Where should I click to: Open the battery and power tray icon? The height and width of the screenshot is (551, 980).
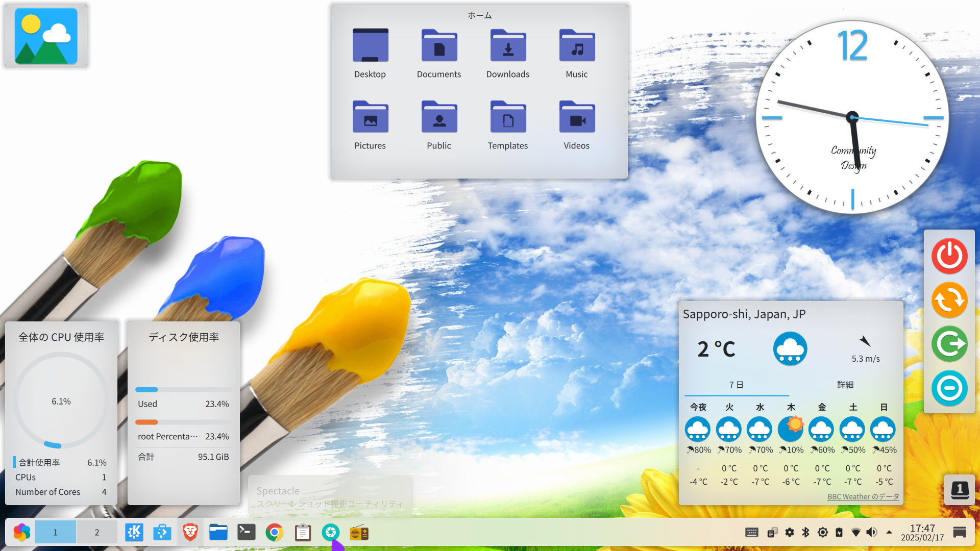click(839, 533)
